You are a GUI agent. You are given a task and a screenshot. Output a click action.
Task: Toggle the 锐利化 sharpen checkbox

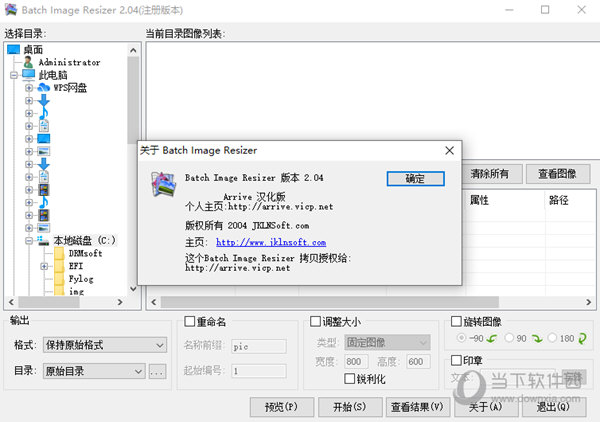(349, 378)
